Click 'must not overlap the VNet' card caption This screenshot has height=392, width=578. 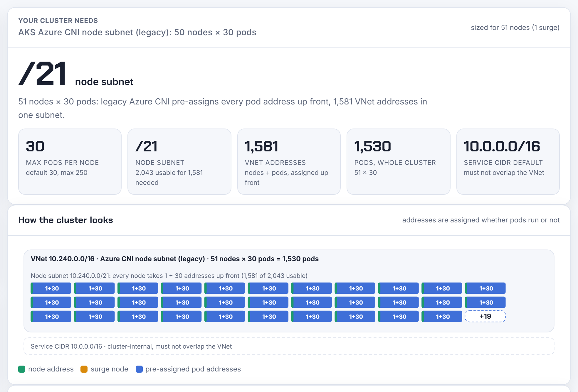pos(504,173)
